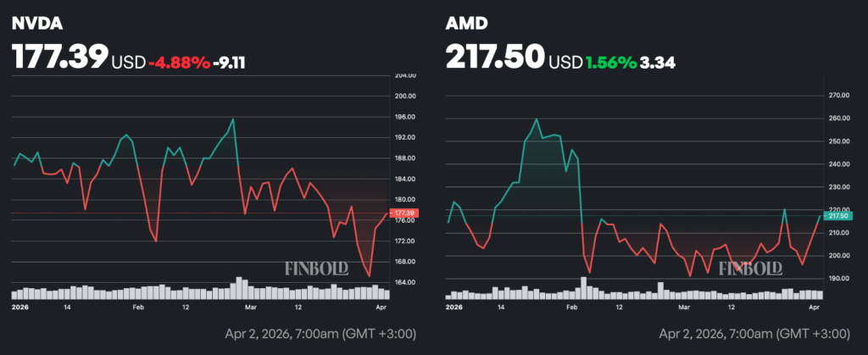Click NVDA's -9.11 point change value
This screenshot has height=355, width=868.
(229, 62)
